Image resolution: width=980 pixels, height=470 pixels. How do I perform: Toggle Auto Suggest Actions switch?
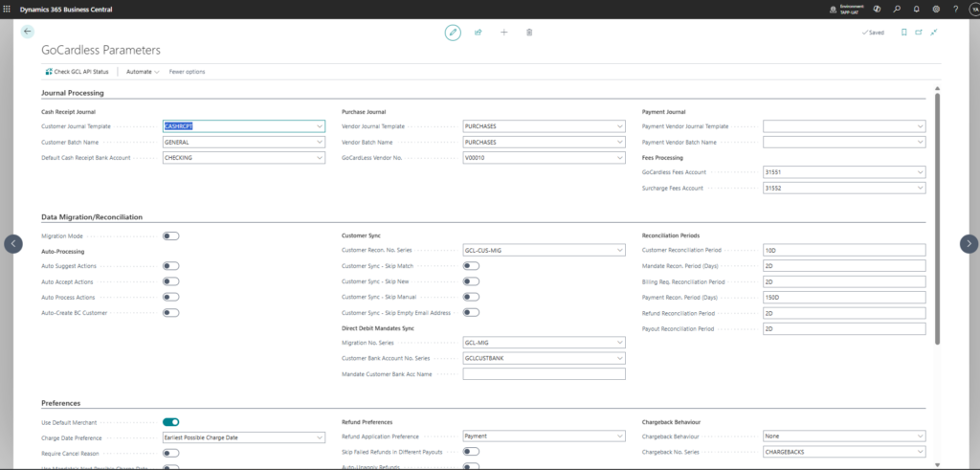coord(170,266)
